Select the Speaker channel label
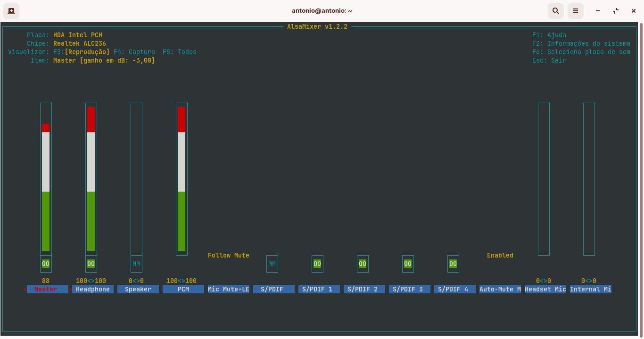The height and width of the screenshot is (339, 644). pyautogui.click(x=138, y=289)
